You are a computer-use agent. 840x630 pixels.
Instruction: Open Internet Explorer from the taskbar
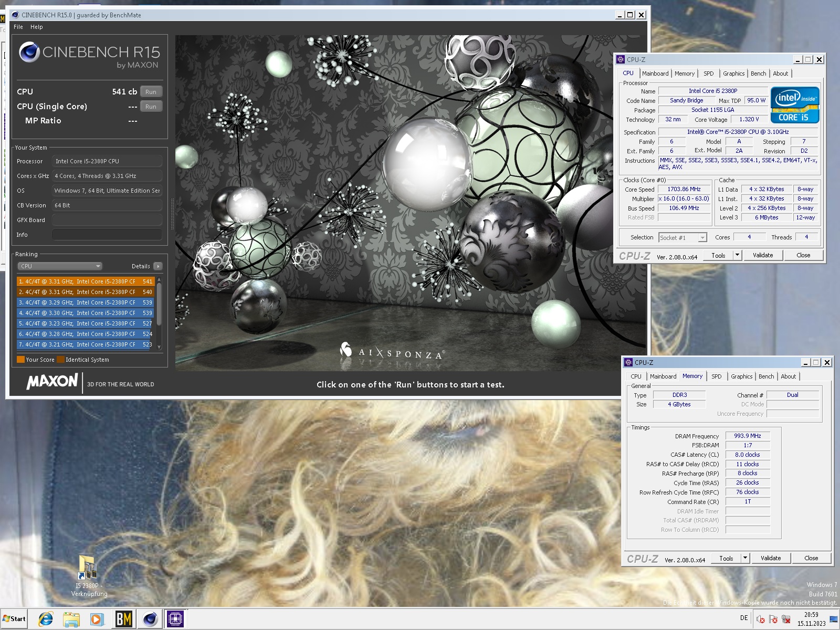(x=45, y=619)
